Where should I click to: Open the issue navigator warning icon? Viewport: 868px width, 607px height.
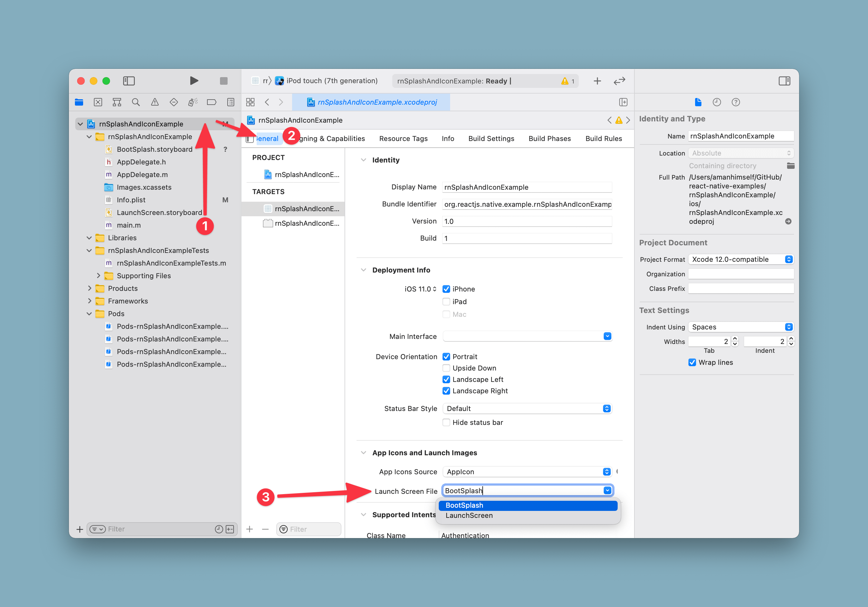click(155, 102)
